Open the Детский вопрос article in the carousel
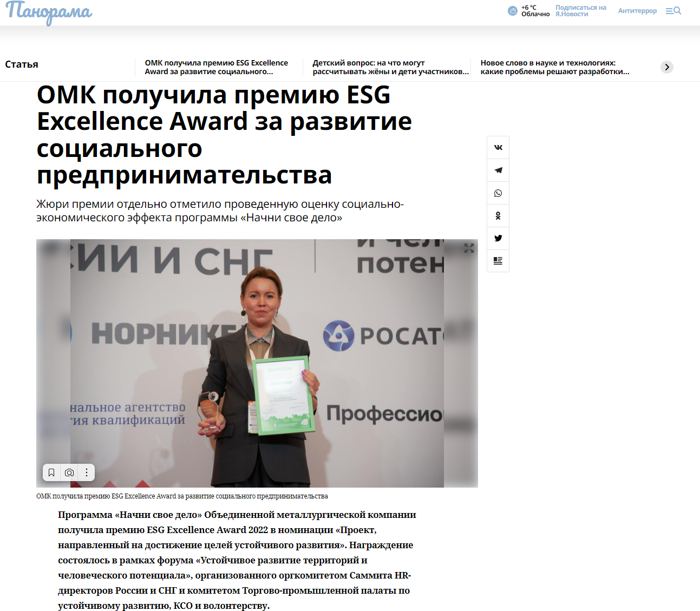 point(391,67)
